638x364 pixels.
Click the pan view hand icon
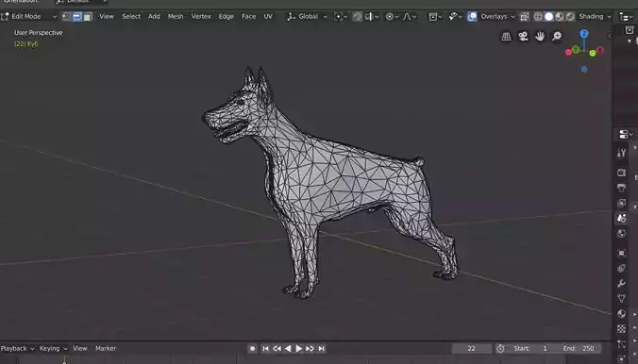(540, 37)
